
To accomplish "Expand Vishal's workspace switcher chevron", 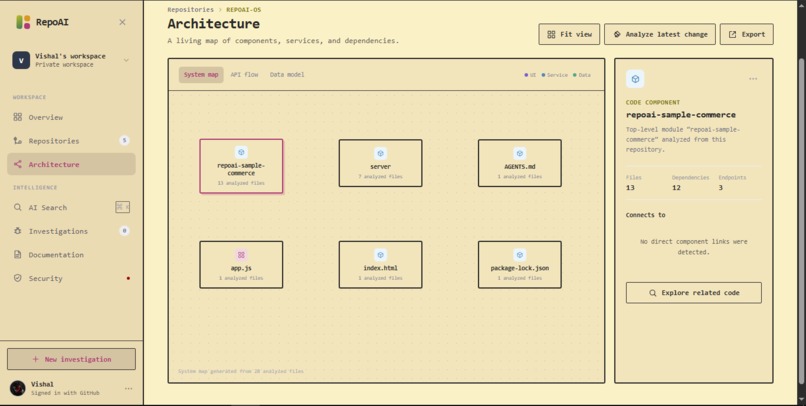I will (x=126, y=60).
